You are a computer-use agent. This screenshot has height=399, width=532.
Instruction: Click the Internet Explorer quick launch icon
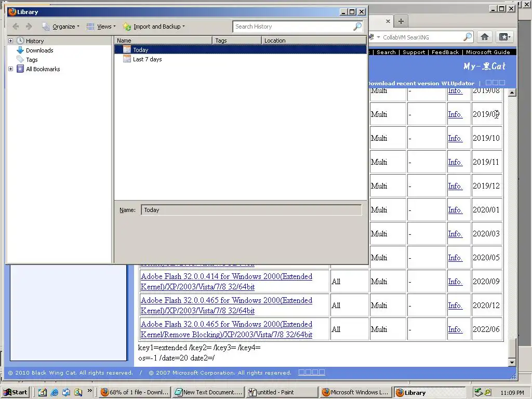(x=54, y=392)
